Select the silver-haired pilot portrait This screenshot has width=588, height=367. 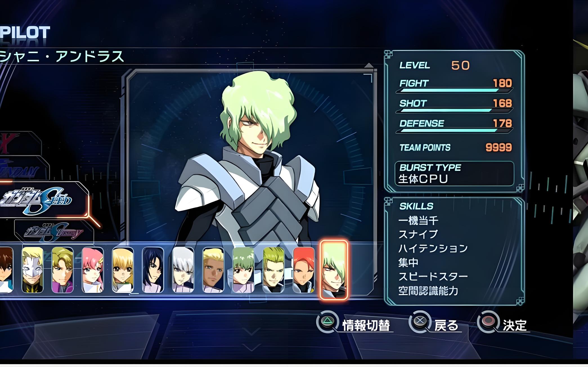pos(183,270)
